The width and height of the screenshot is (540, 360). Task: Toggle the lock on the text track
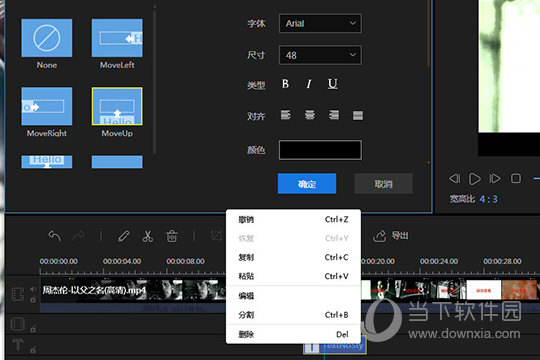pos(33,350)
